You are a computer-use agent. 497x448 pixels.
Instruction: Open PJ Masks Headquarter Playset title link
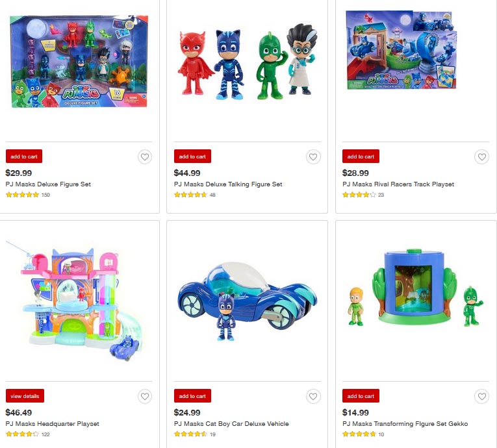(53, 423)
